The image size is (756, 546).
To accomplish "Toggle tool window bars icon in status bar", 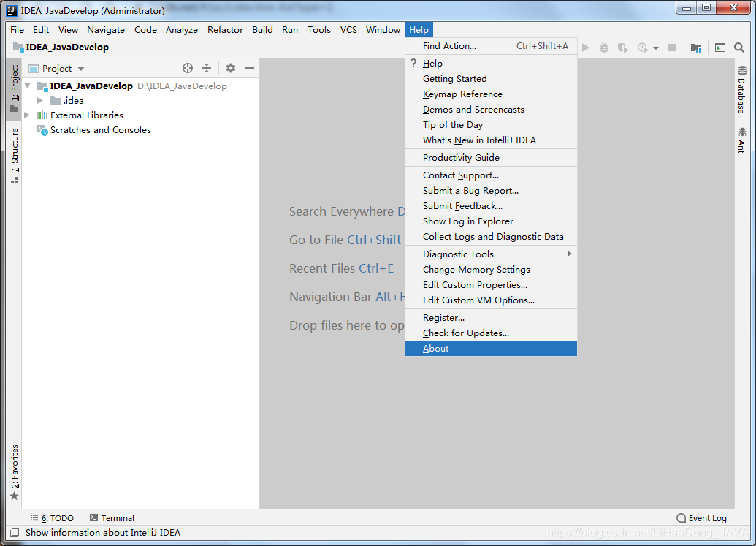I will click(x=15, y=533).
